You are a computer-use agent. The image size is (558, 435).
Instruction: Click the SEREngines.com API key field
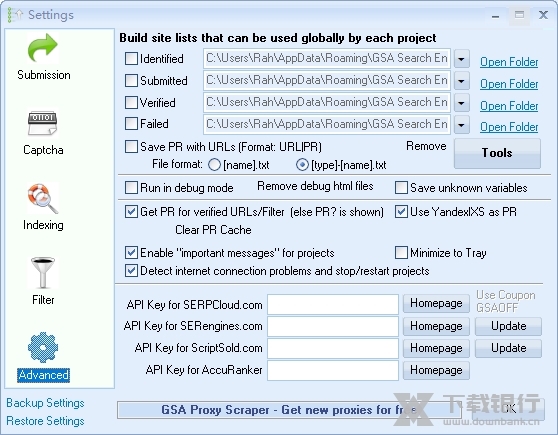[x=333, y=326]
